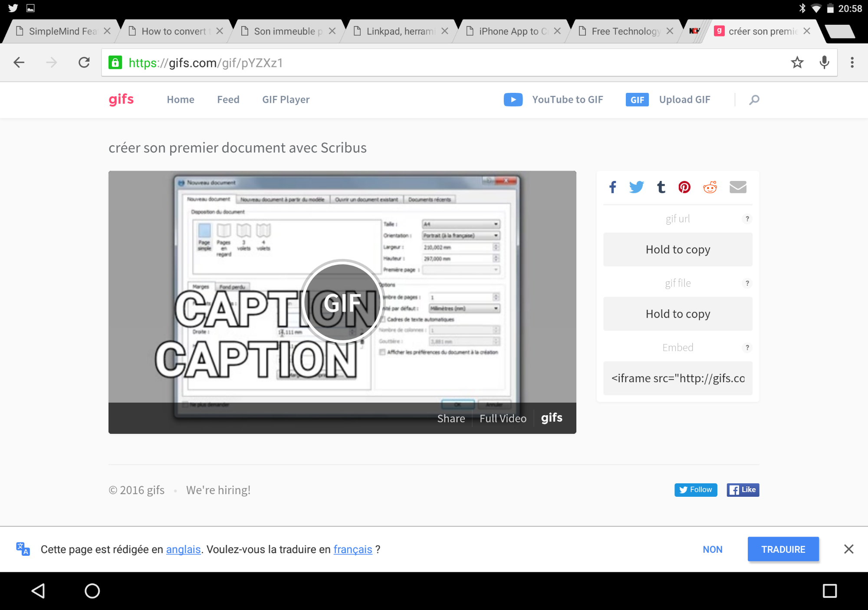Screen dimensions: 868x610
Task: Share the GIF on Twitter
Action: 636,187
